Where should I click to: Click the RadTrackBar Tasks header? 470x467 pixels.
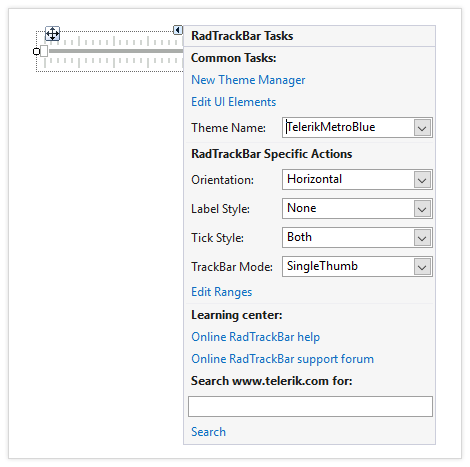pos(242,36)
